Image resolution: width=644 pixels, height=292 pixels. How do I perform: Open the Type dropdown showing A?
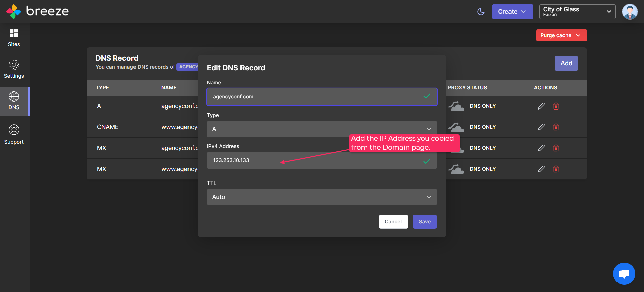[x=322, y=129]
